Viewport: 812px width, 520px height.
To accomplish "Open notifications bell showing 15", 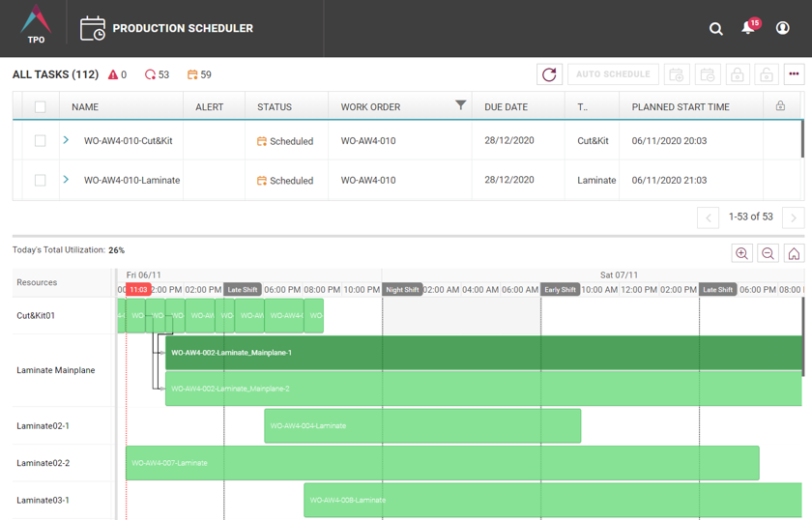I will (x=748, y=28).
